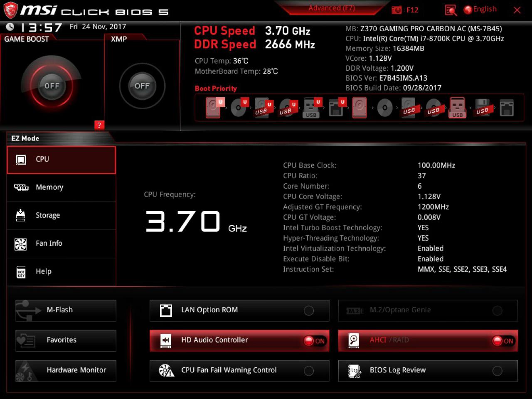Select the legacy network boot icon at row end
The height and width of the screenshot is (399, 532).
point(507,108)
